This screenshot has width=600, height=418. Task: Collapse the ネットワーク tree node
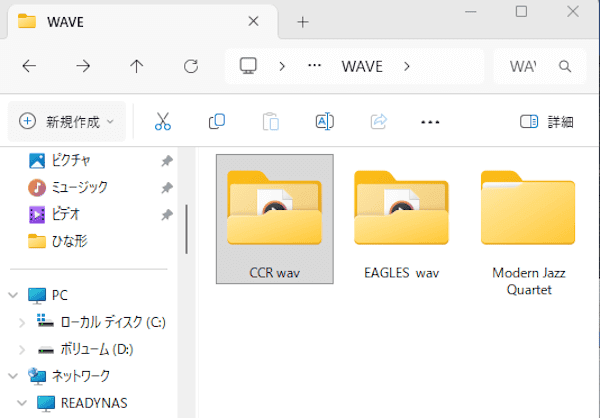(x=12, y=376)
